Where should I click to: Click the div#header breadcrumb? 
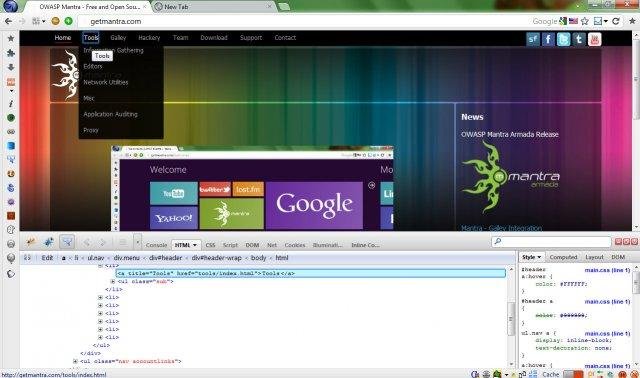pos(165,258)
